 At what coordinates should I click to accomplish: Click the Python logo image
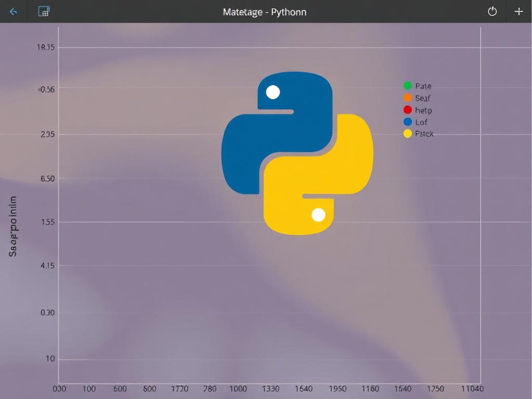[x=297, y=153]
